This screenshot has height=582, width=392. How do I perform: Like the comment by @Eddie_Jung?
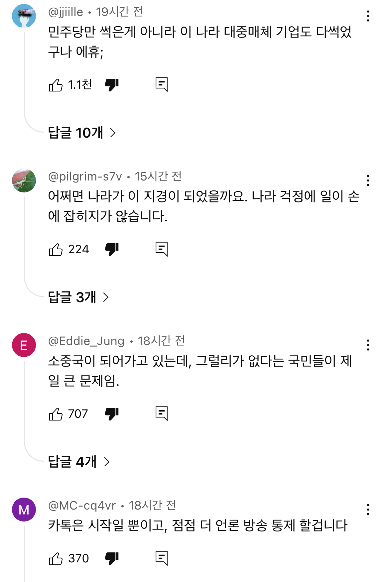(x=56, y=414)
